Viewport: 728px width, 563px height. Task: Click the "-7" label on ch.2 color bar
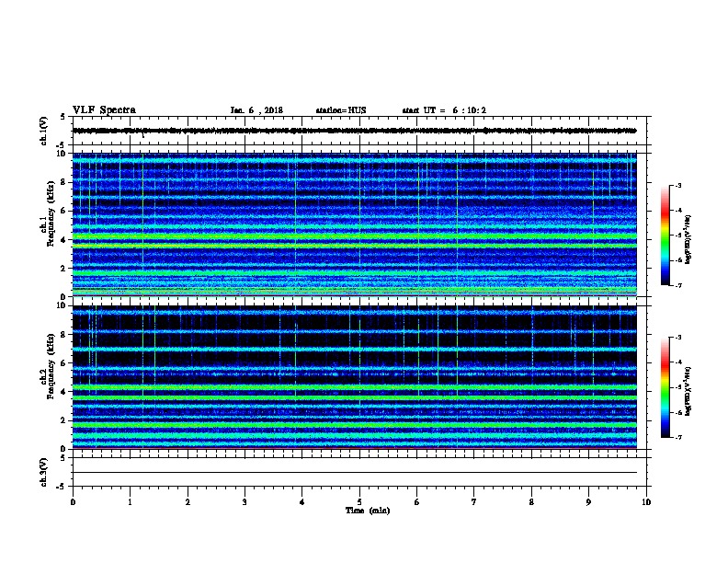(677, 437)
